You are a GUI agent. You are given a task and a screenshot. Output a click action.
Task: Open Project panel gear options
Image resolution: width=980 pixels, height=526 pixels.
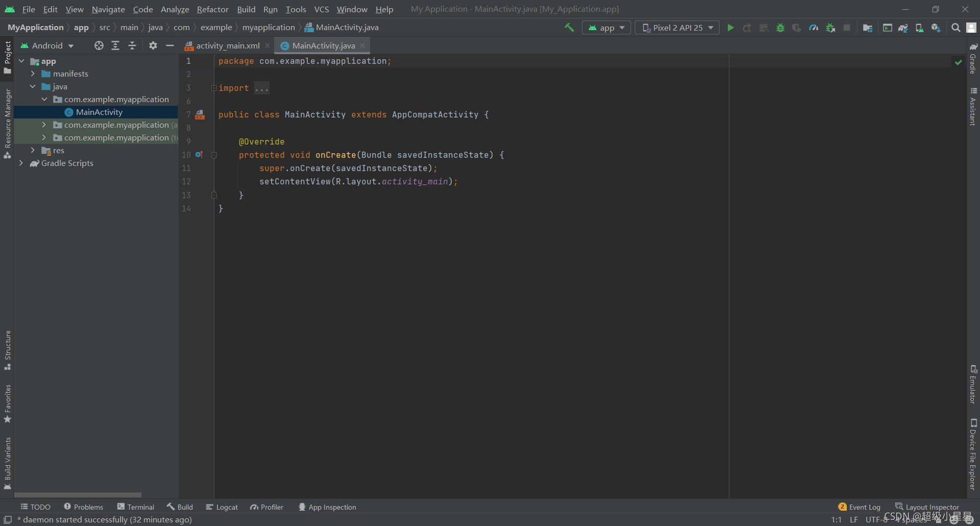(153, 45)
